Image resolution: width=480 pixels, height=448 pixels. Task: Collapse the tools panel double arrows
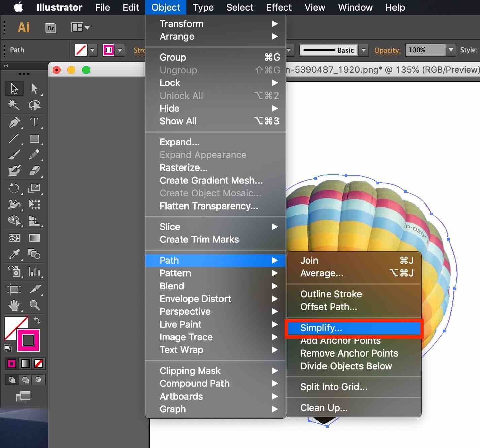click(x=6, y=66)
